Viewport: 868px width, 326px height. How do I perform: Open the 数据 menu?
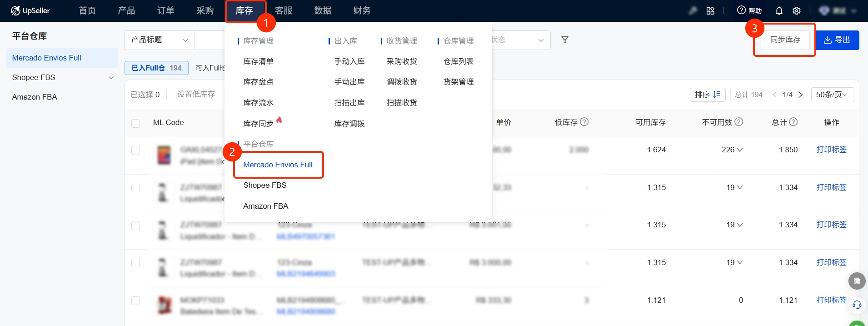pos(323,10)
